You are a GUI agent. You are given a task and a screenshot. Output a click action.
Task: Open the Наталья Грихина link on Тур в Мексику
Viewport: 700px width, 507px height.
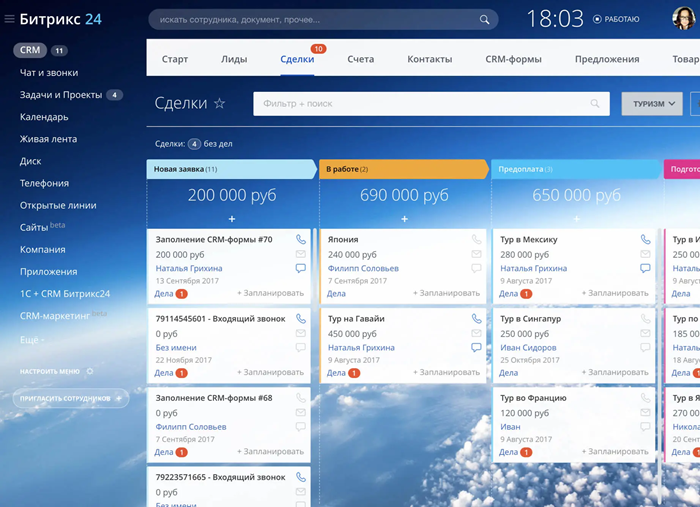point(531,268)
